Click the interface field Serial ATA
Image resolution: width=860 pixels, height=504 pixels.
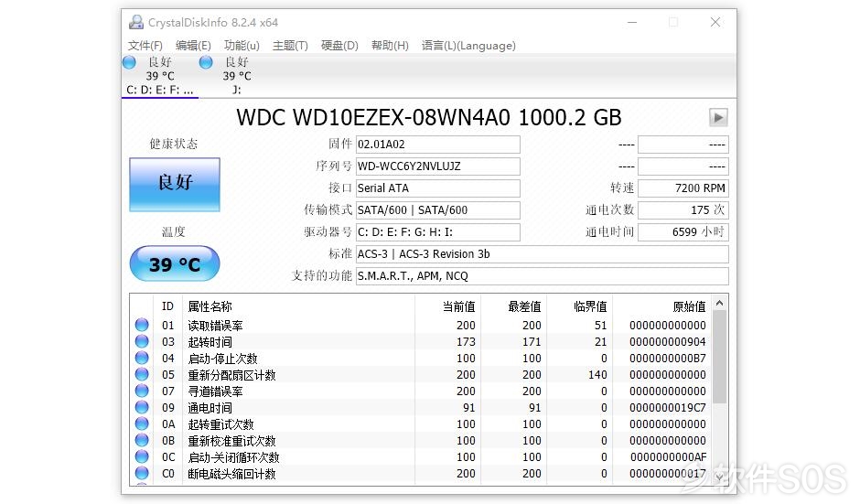437,188
